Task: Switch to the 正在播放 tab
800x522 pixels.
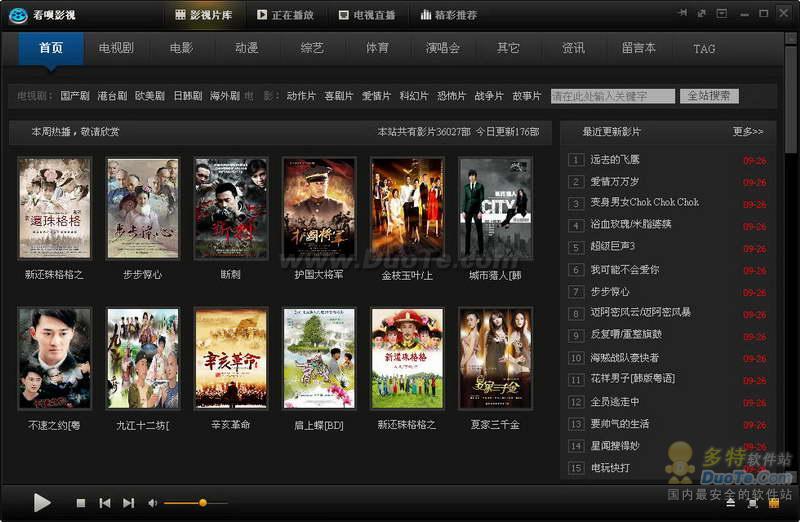Action: (284, 15)
